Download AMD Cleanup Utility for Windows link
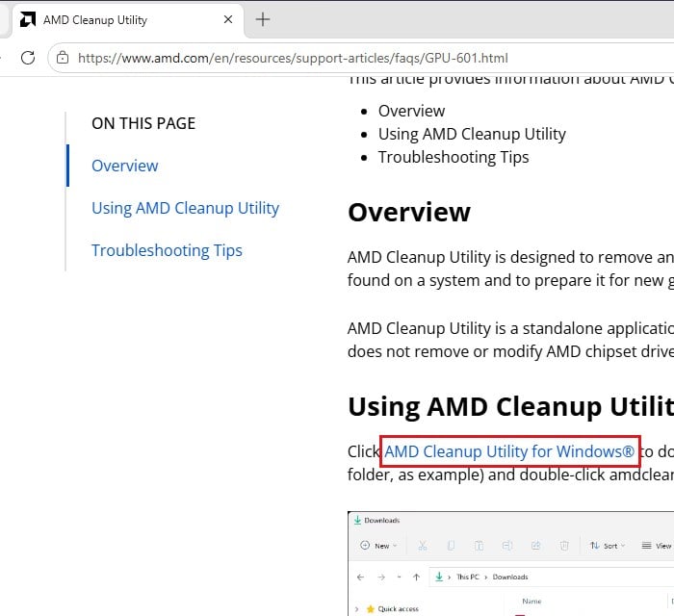The image size is (674, 616). tap(509, 451)
